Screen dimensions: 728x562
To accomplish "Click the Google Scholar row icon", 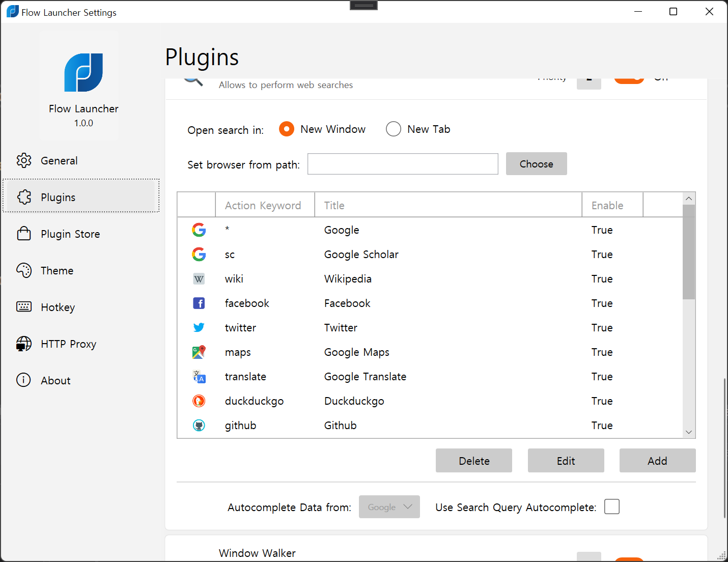I will (199, 255).
